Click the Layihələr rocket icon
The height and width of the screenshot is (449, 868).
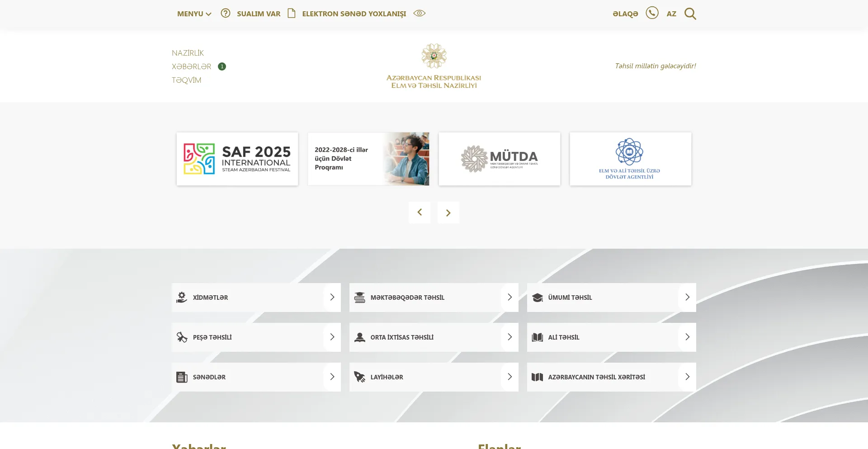(359, 377)
